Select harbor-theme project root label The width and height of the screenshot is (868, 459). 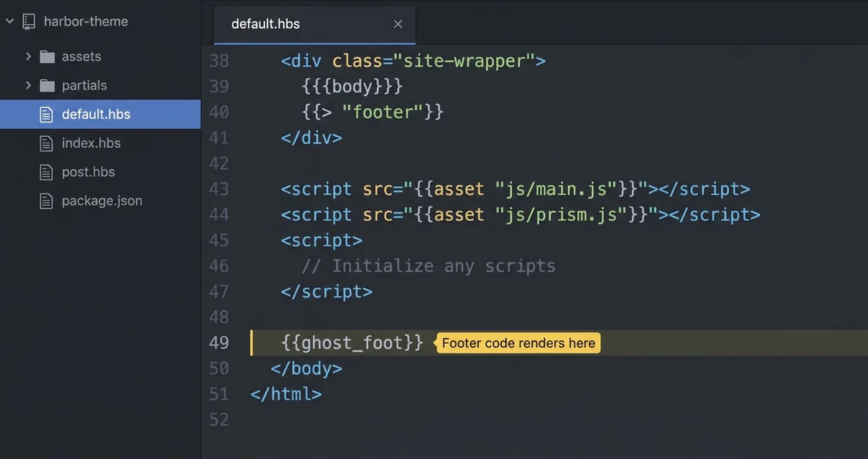(x=85, y=22)
